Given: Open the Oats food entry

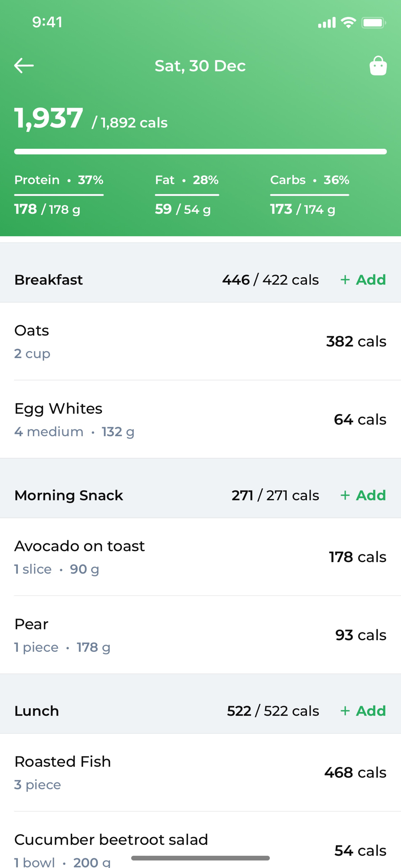Looking at the screenshot, I should click(x=200, y=342).
